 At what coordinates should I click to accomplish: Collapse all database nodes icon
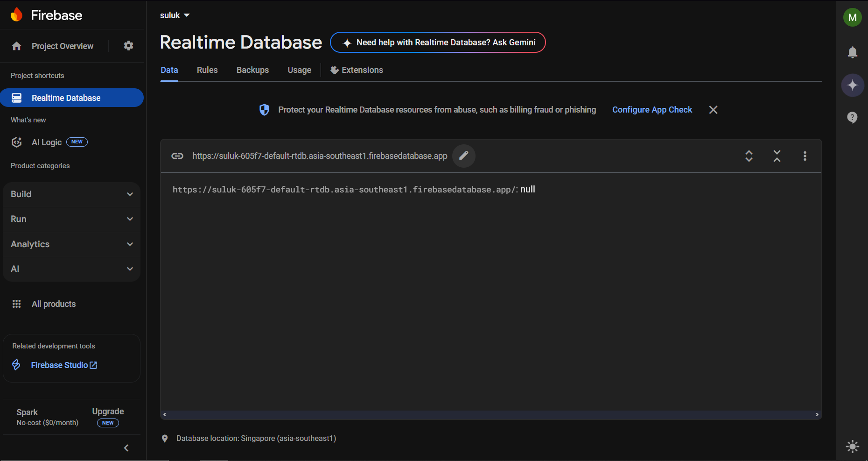[777, 156]
